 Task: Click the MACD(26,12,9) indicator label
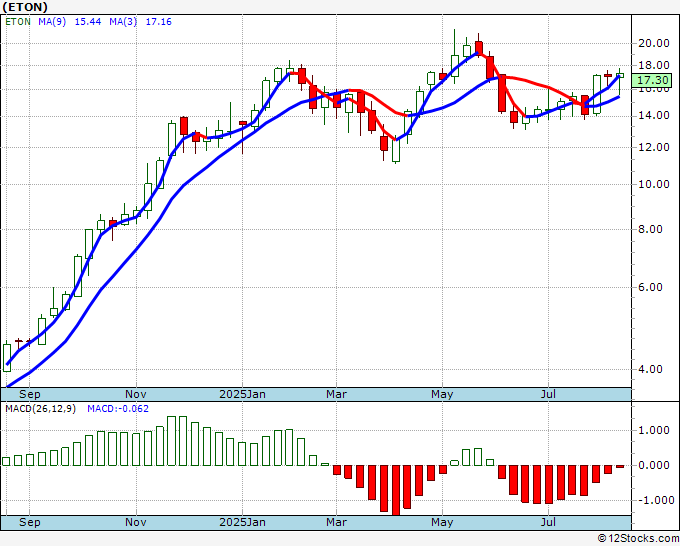click(x=40, y=409)
